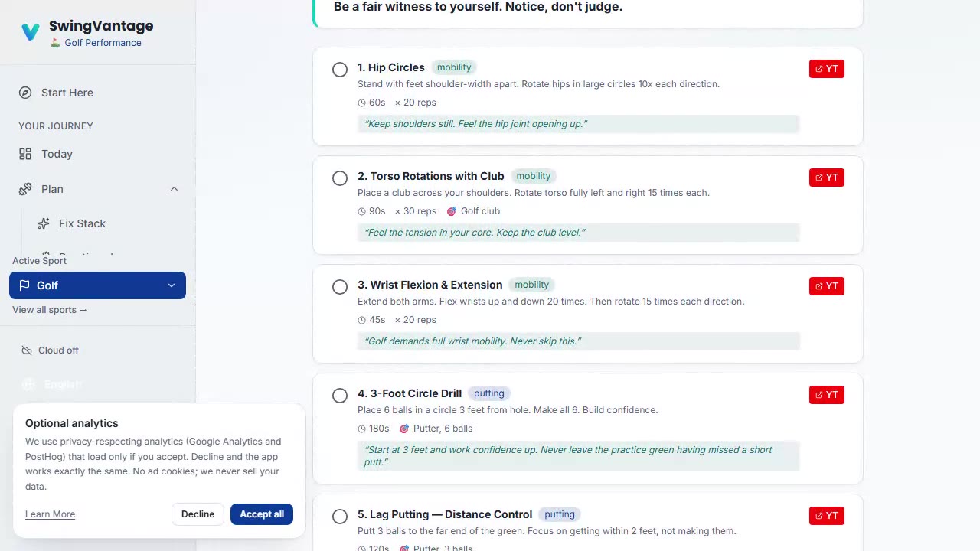980x551 pixels.
Task: Open the Learn More analytics link
Action: pos(50,514)
